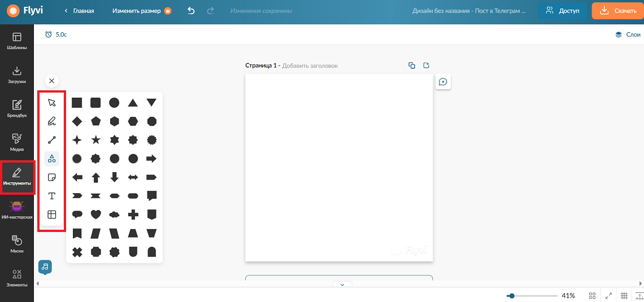The height and width of the screenshot is (302, 644).
Task: Choose the line connector tool
Action: [52, 140]
